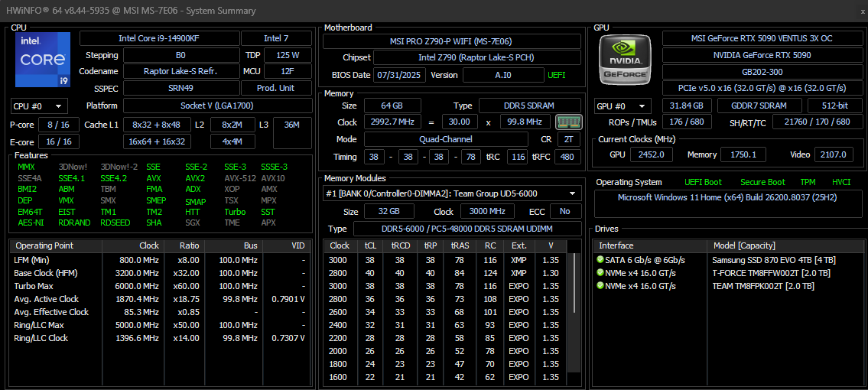The height and width of the screenshot is (390, 868).
Task: Click the green memory module chip icon
Action: [x=569, y=122]
